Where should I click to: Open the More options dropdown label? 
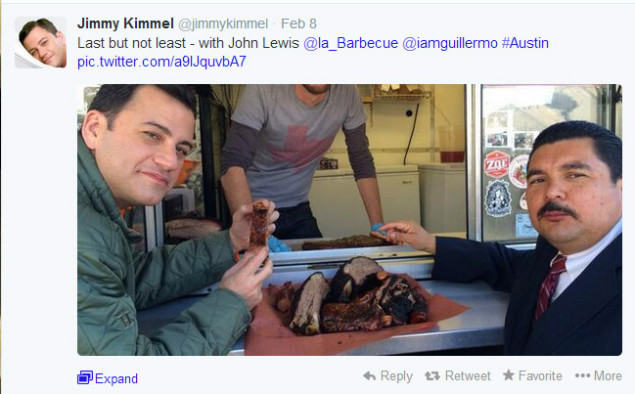coord(607,376)
